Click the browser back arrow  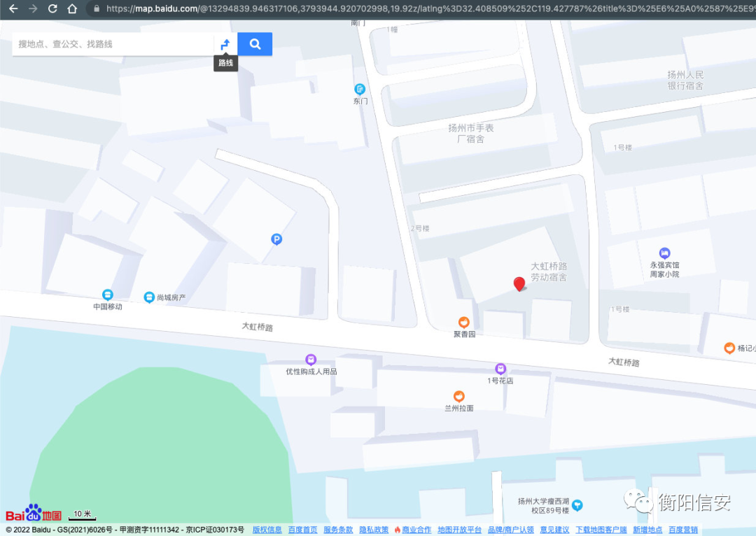click(x=13, y=9)
